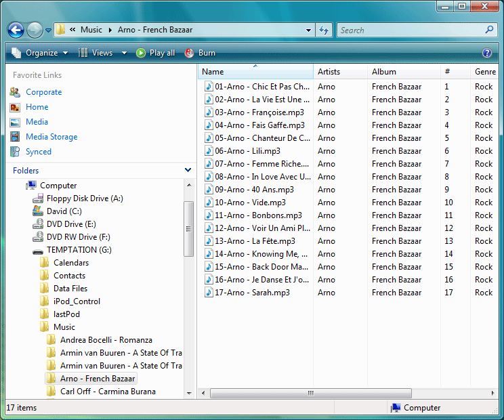Viewport: 504px width, 420px height.
Task: Click the address bar folder icon
Action: (60, 30)
